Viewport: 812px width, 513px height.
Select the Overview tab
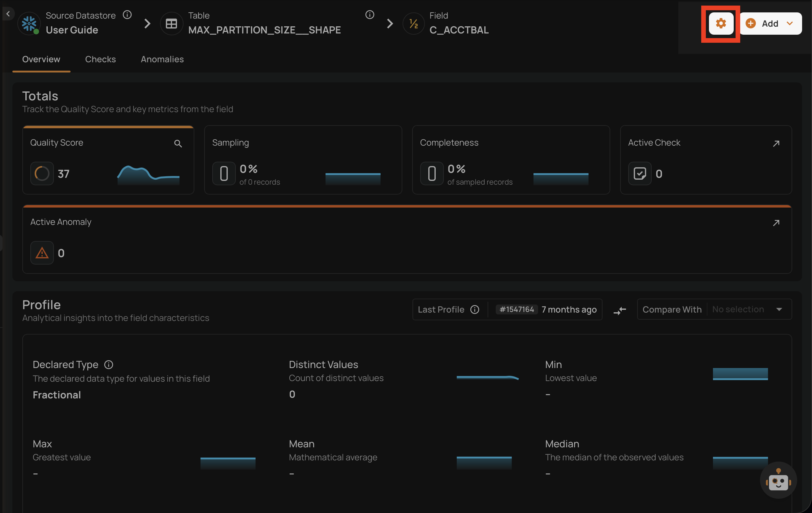coord(41,59)
